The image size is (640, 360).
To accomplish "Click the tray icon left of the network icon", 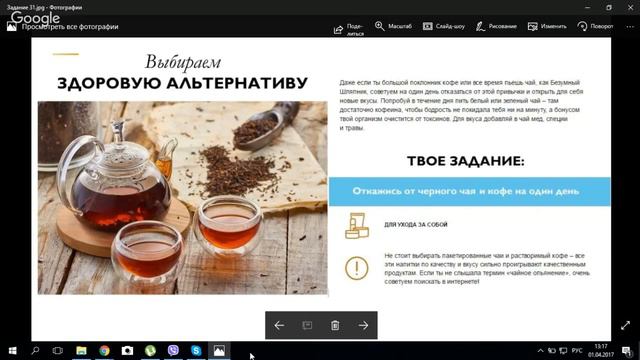I will [x=552, y=351].
